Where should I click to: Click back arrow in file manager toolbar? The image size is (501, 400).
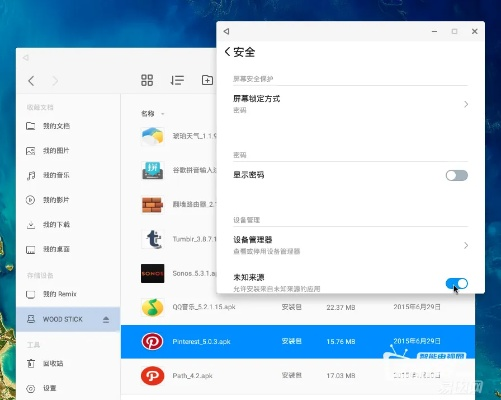(31, 81)
